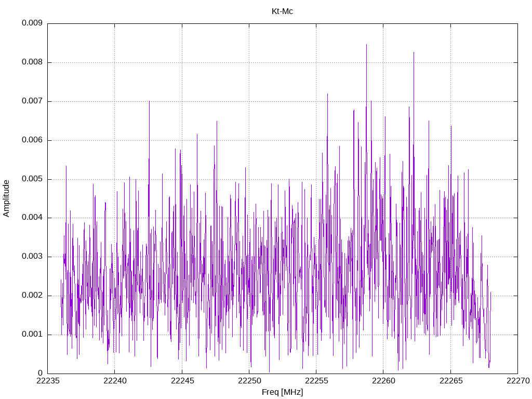Click the Freq [MHz] x-axis label
The image size is (532, 399).
282,392
